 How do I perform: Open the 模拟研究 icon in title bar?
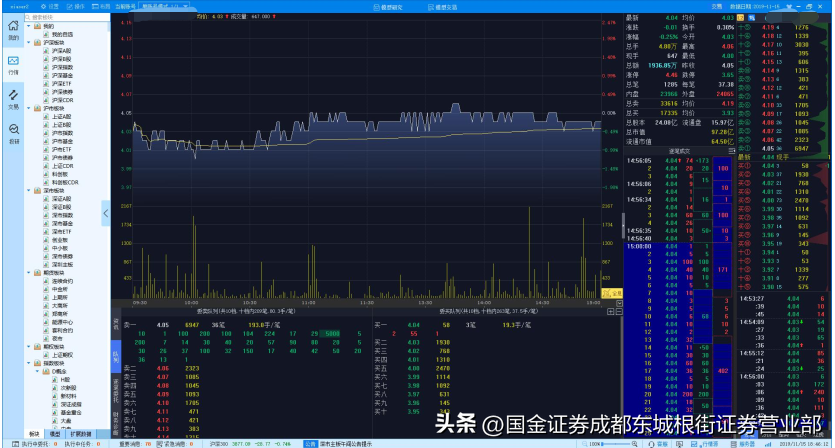376,7
